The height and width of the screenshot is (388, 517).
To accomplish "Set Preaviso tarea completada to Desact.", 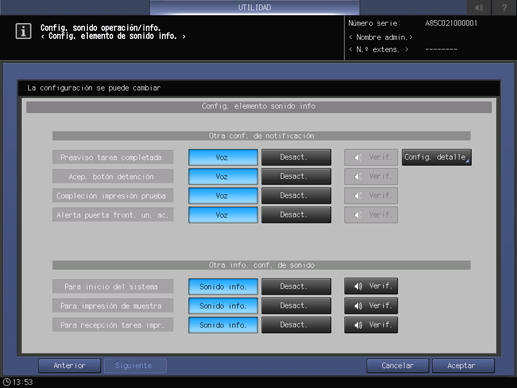I will [296, 157].
